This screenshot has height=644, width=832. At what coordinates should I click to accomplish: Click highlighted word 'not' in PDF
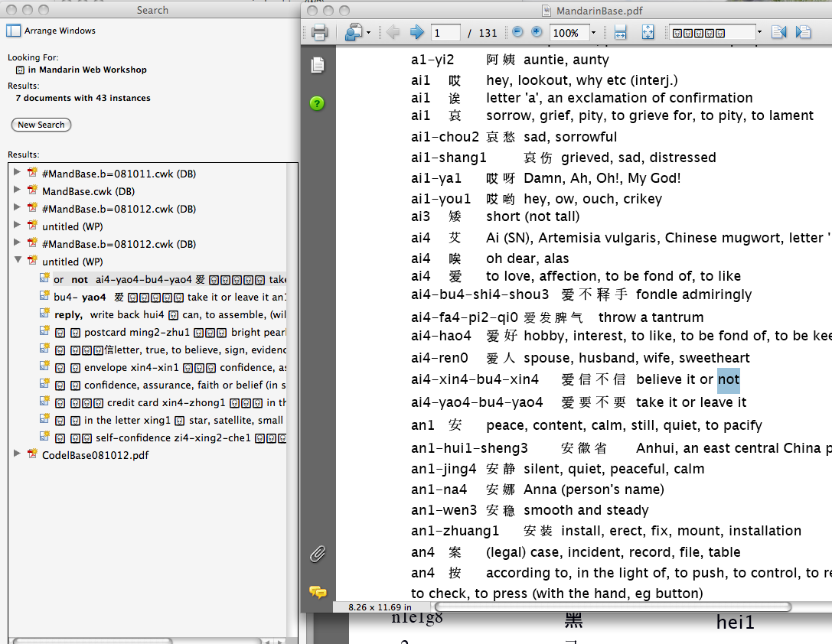tap(729, 379)
